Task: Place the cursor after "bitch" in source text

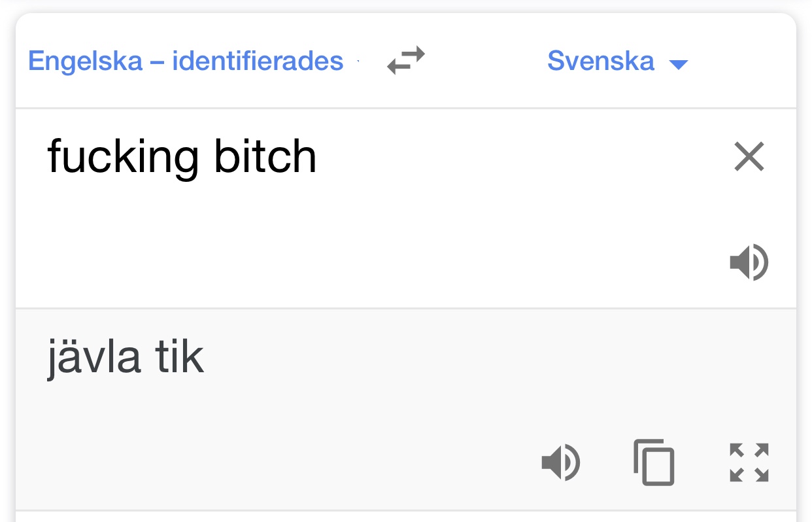Action: tap(318, 157)
